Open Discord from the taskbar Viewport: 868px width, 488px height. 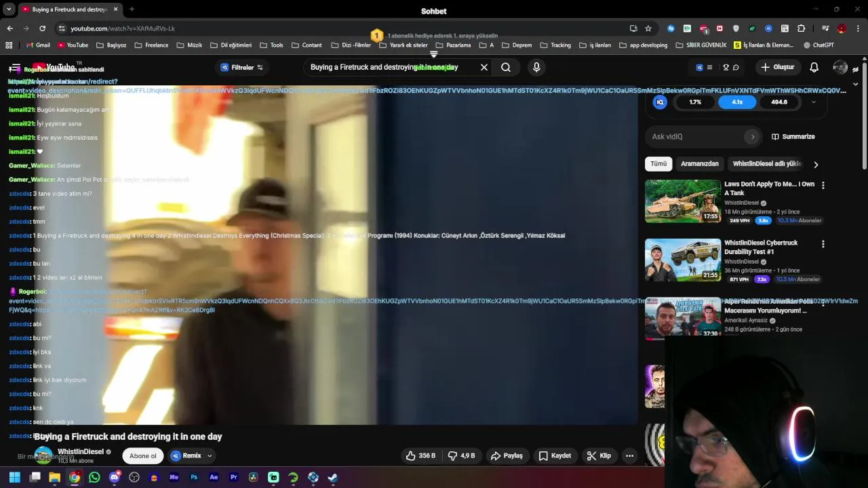pyautogui.click(x=114, y=477)
